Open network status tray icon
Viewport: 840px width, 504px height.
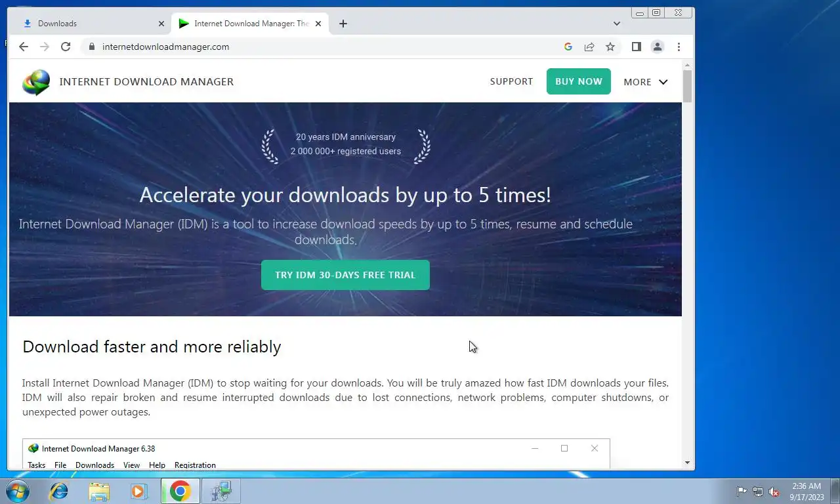pyautogui.click(x=758, y=492)
